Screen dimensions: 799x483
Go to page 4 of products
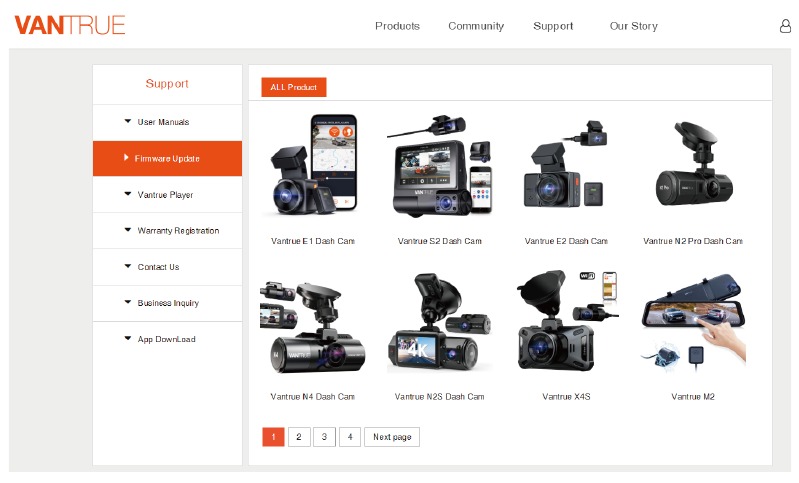[350, 437]
